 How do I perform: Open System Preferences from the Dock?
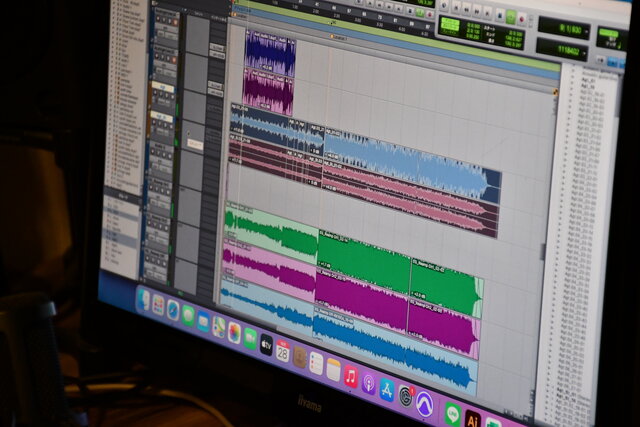coord(405,396)
